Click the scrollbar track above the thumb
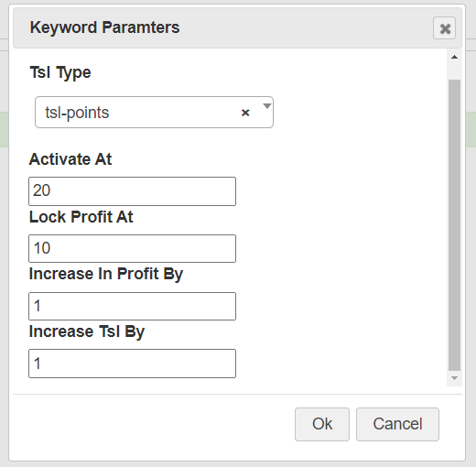 (454, 71)
